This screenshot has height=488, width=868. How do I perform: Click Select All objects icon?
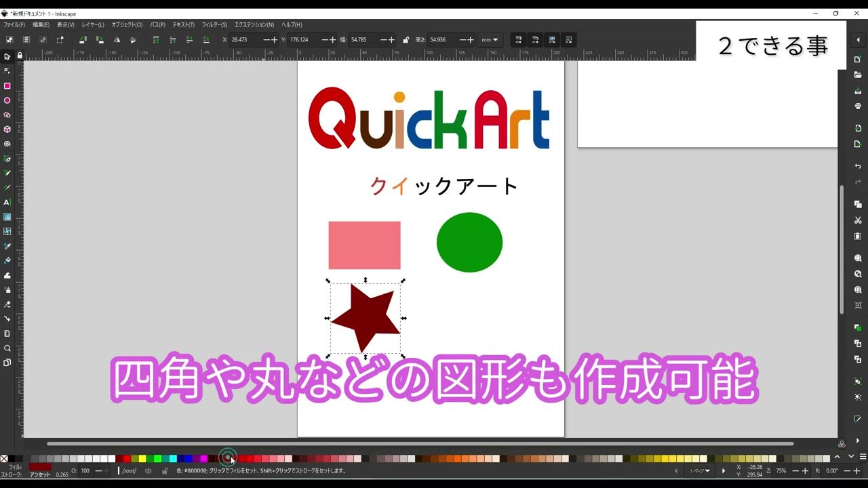coord(9,40)
